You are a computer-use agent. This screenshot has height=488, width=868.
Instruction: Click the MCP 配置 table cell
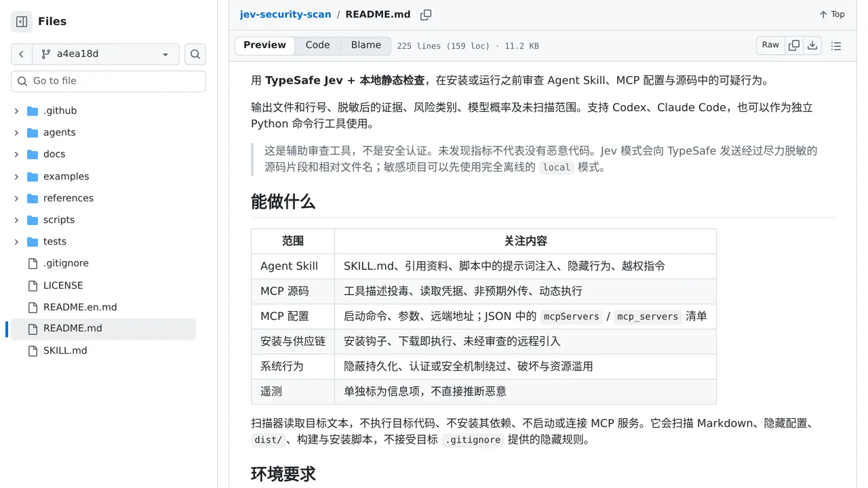click(293, 317)
